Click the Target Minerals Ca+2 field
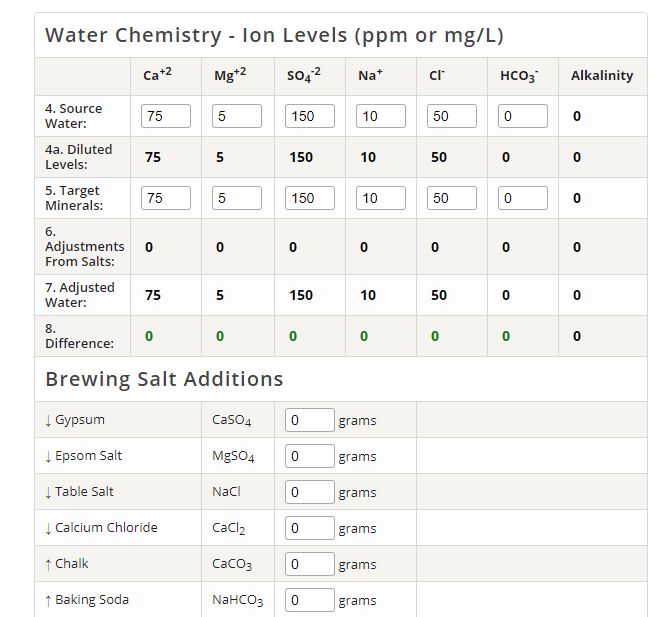This screenshot has height=617, width=662. pyautogui.click(x=166, y=198)
